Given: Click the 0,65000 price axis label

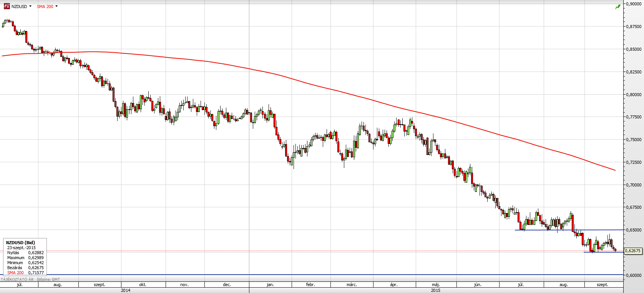Looking at the screenshot, I should point(634,230).
